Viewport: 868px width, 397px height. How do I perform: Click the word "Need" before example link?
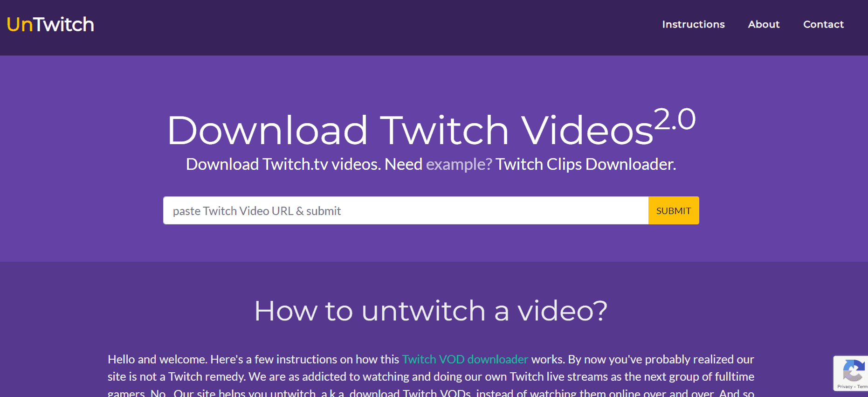tap(403, 164)
